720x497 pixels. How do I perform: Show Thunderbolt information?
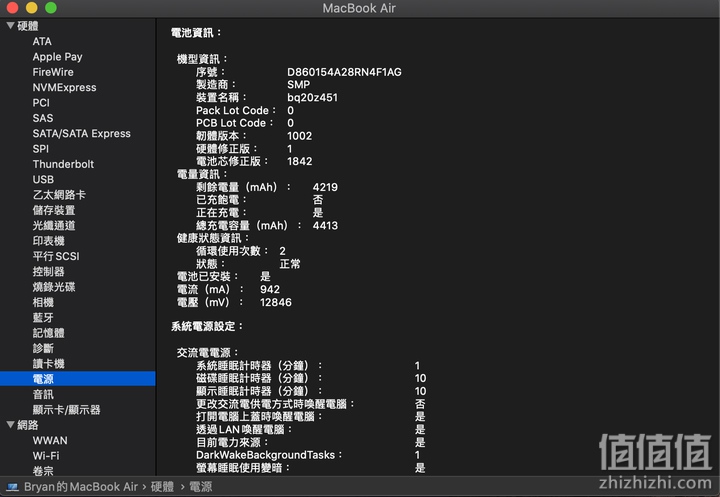pos(63,164)
